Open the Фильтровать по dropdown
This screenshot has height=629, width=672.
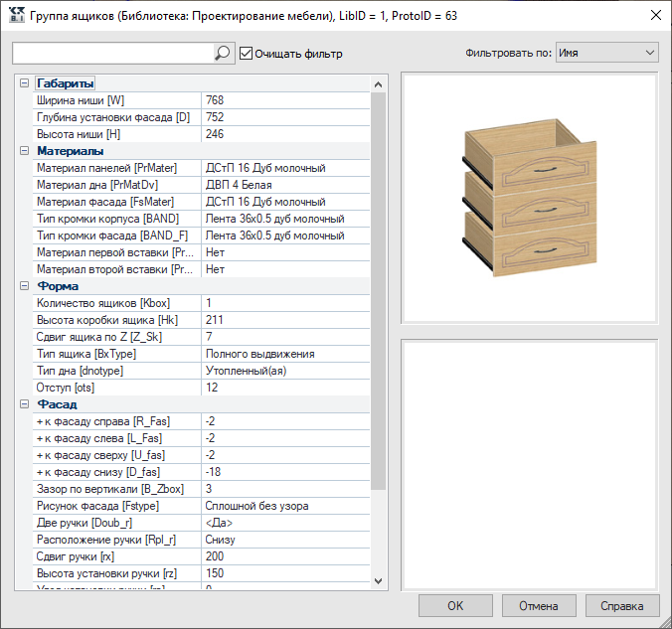coord(606,53)
